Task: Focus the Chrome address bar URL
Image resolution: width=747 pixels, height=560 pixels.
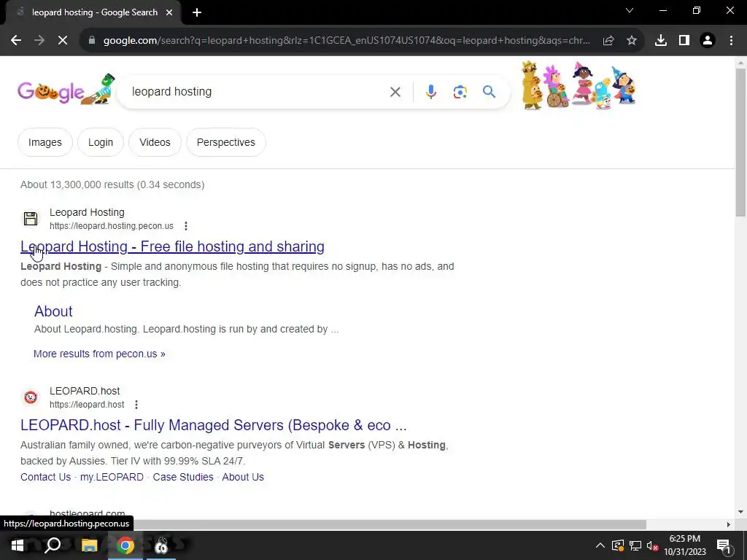Action: (x=347, y=41)
